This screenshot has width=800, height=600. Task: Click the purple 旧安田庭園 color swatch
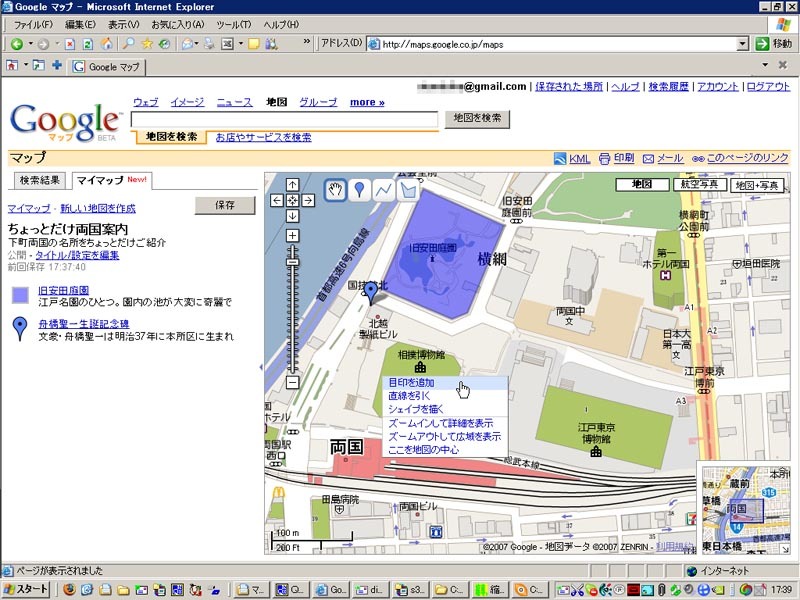[20, 295]
